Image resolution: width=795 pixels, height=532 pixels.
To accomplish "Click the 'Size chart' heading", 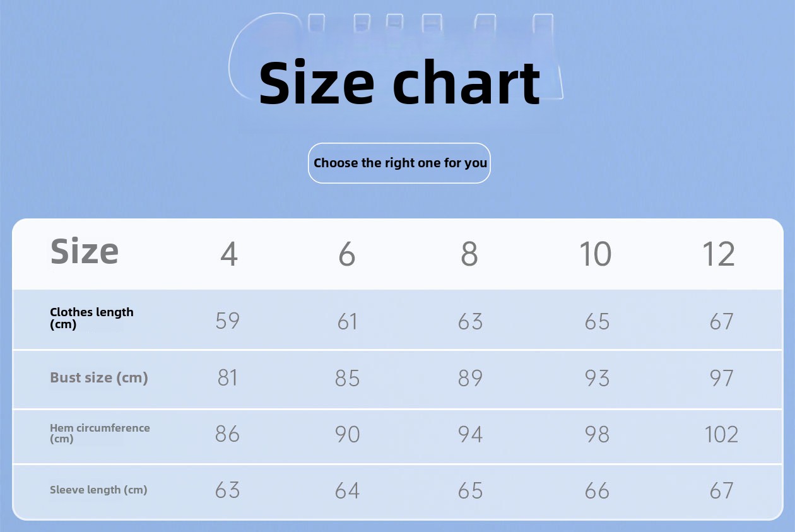I will [x=399, y=83].
